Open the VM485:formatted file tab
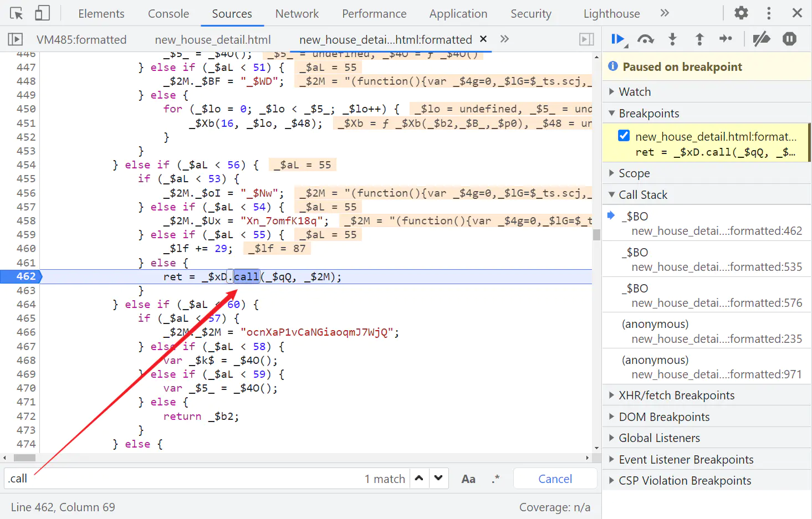Viewport: 812px width, 519px height. click(81, 40)
